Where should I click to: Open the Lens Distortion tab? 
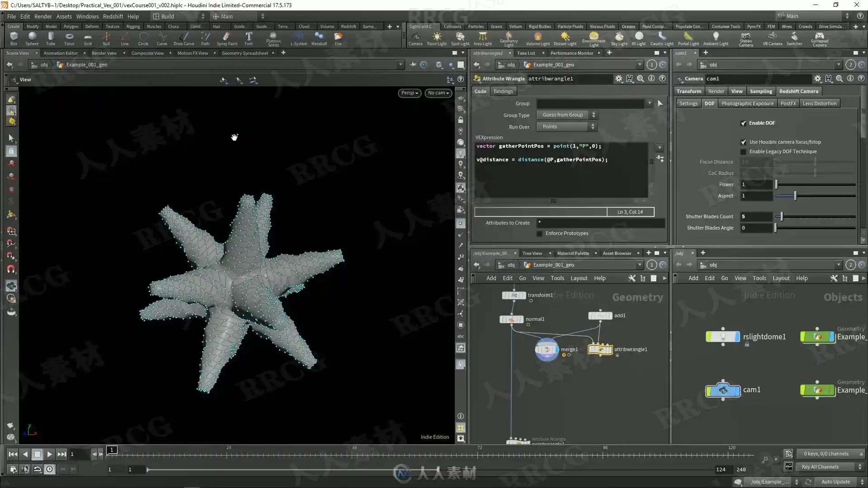[819, 103]
